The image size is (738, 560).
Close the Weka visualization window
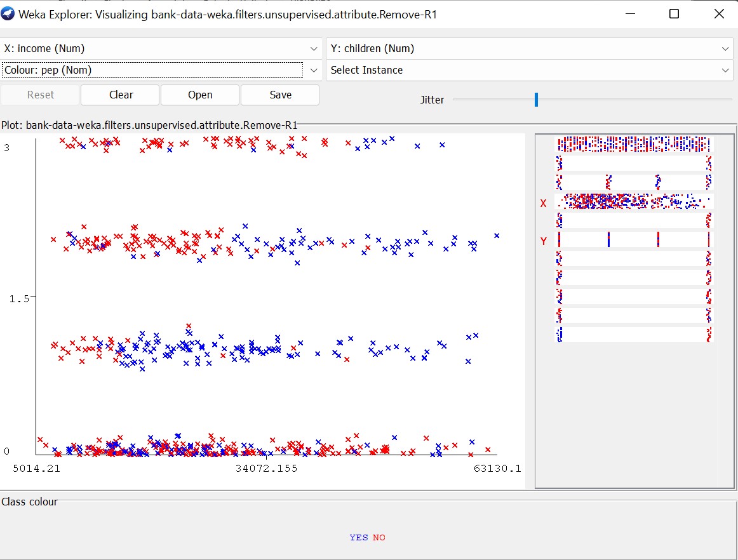coord(719,14)
